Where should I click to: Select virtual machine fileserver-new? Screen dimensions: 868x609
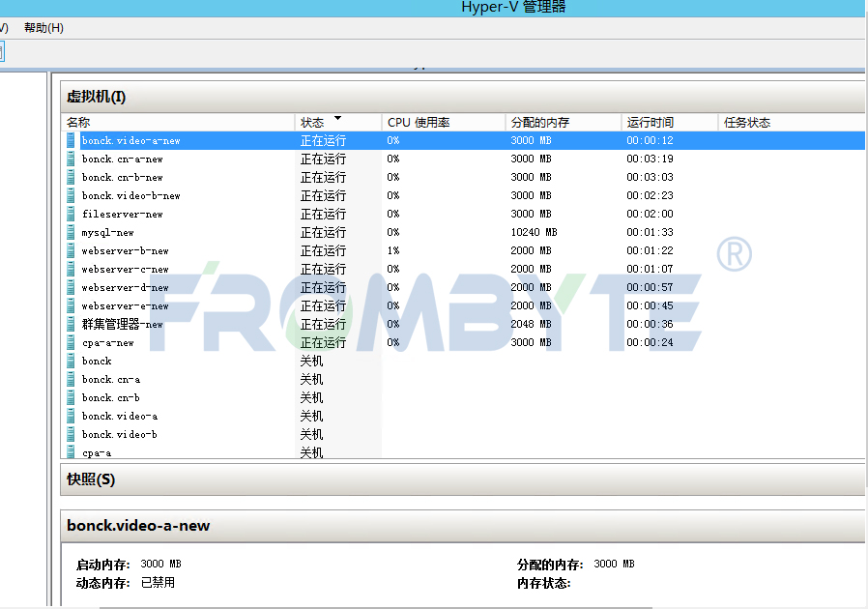click(x=123, y=214)
